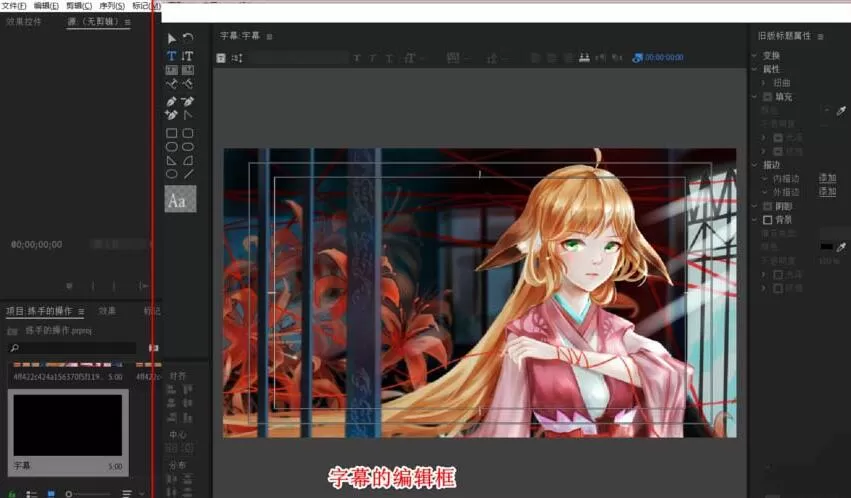Pick the Rotation tool icon
The height and width of the screenshot is (498, 851).
point(188,37)
